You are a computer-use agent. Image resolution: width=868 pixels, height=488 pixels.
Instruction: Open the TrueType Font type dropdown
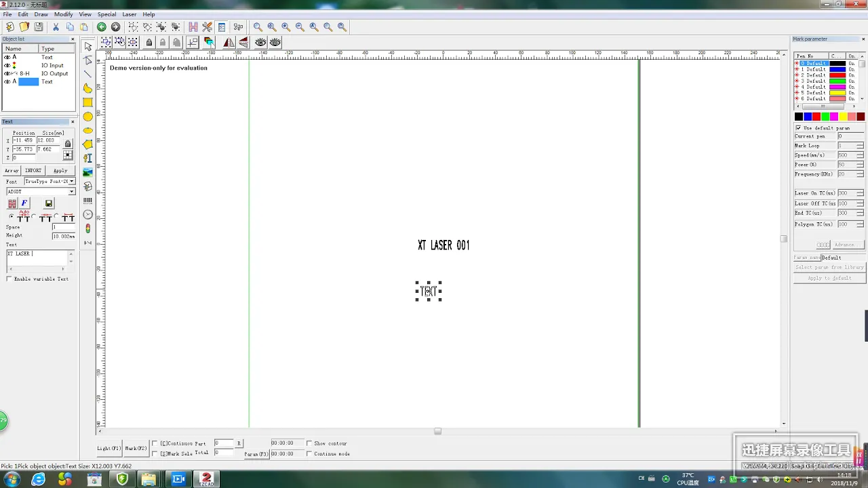click(72, 182)
